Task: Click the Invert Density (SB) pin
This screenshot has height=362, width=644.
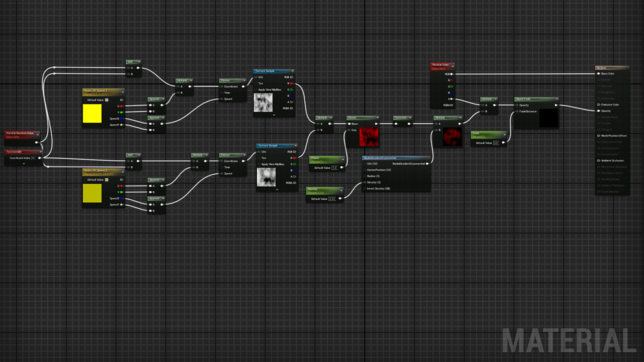Action: [365, 188]
